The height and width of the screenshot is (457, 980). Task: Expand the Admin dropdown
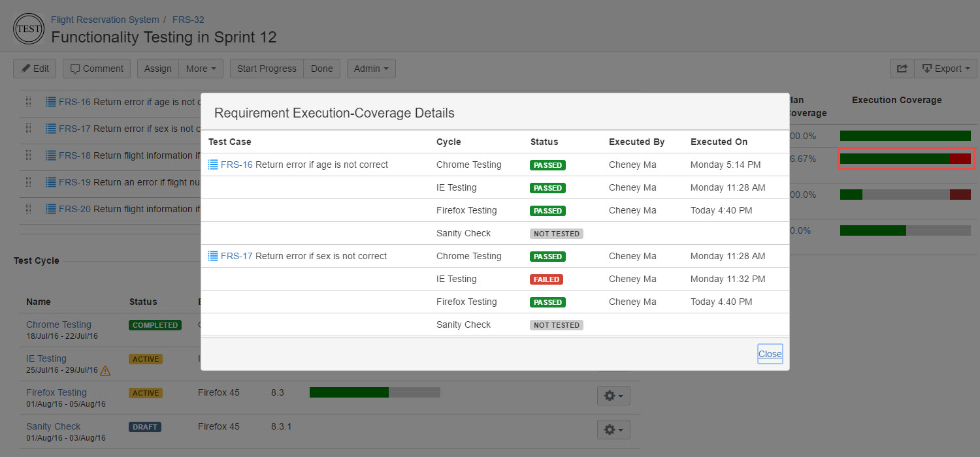pos(370,69)
